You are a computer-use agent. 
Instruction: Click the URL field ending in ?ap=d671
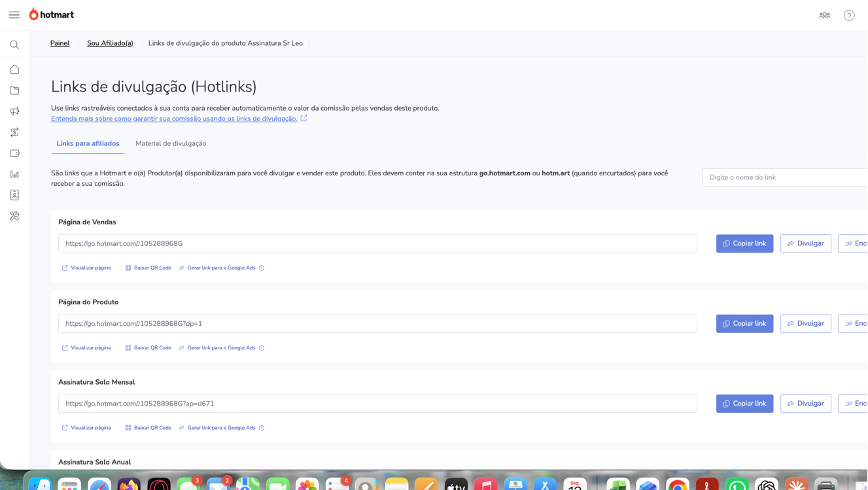377,404
